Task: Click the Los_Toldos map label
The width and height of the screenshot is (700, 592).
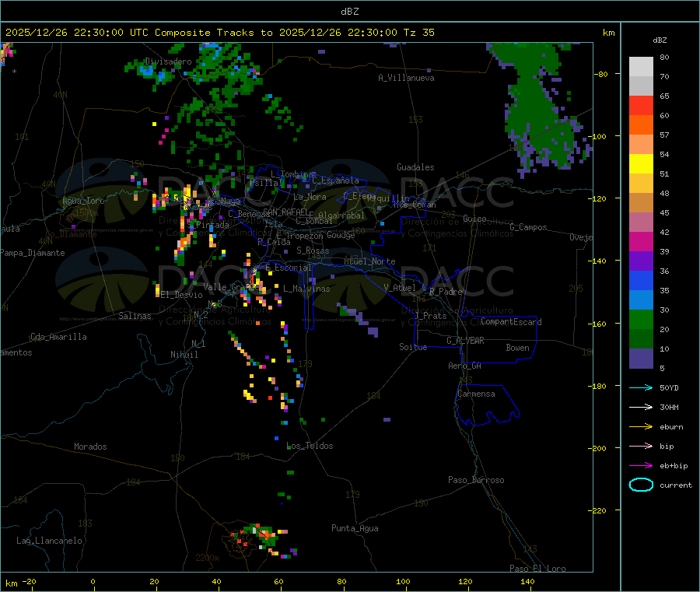Action: (310, 446)
